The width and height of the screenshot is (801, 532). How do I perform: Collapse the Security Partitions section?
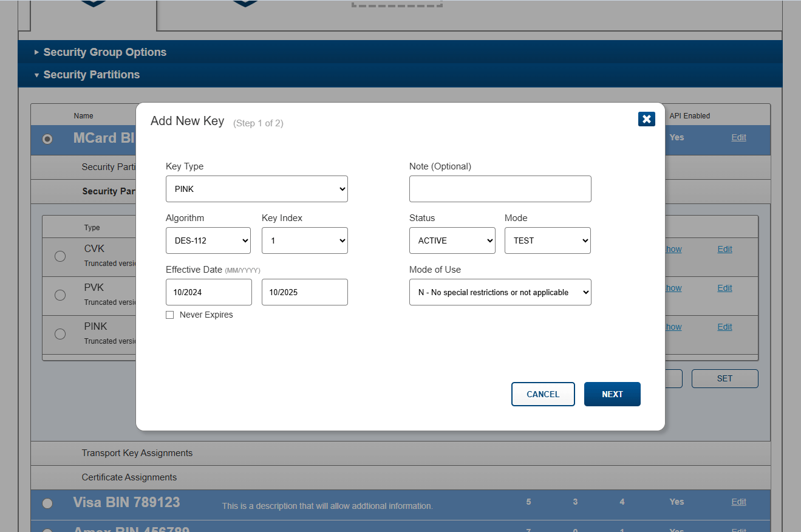(87, 75)
